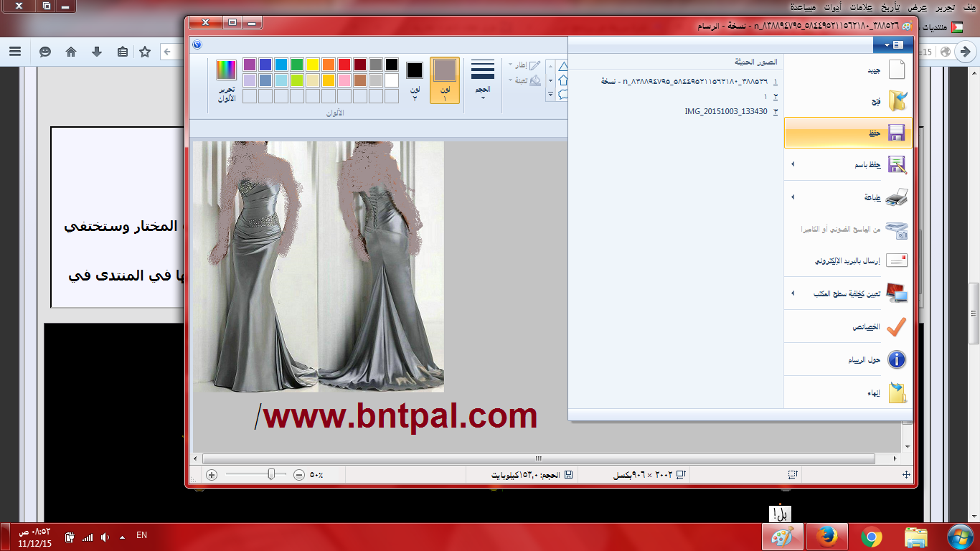Expand Print submenu arrow
Viewport: 980px width, 551px height.
(x=792, y=197)
